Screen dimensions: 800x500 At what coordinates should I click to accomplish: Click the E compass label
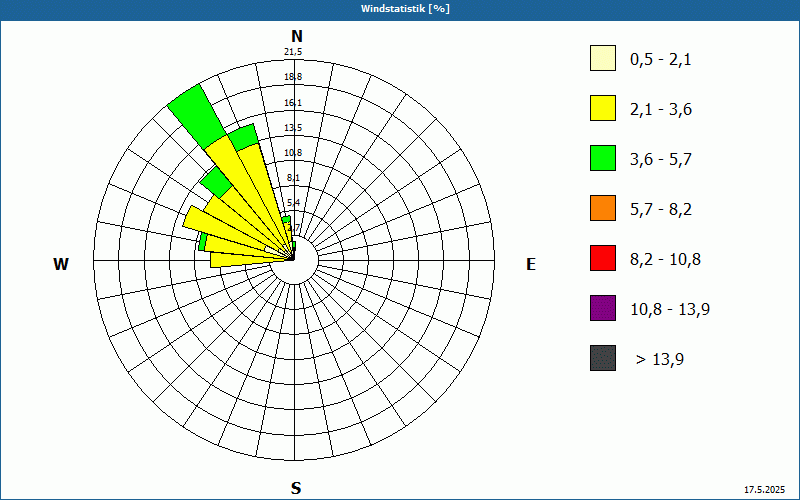point(531,264)
